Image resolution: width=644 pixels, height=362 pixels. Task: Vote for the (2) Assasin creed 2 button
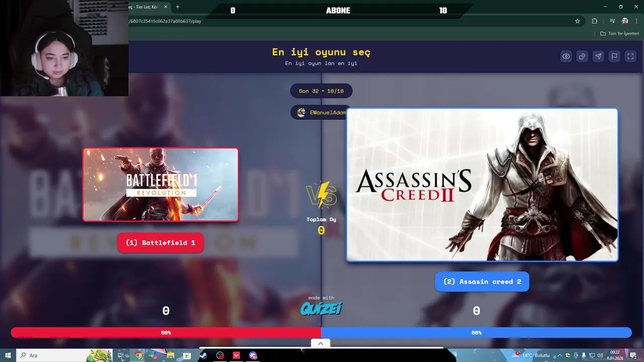click(x=482, y=282)
